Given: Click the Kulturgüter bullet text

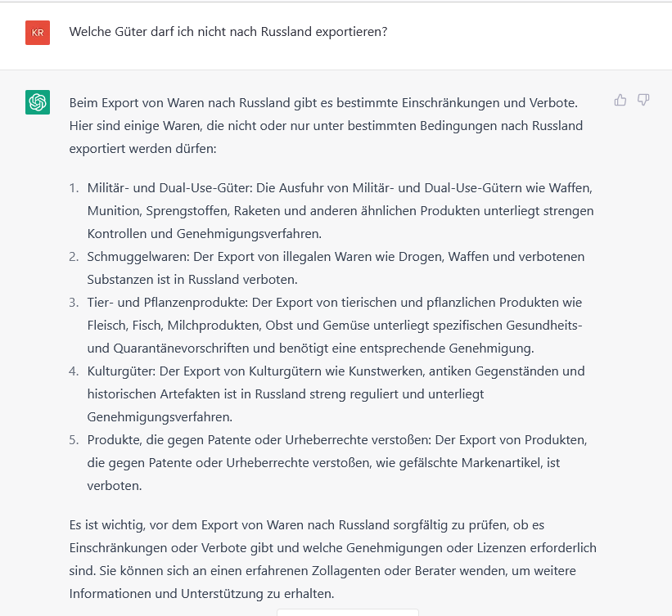Looking at the screenshot, I should (334, 393).
